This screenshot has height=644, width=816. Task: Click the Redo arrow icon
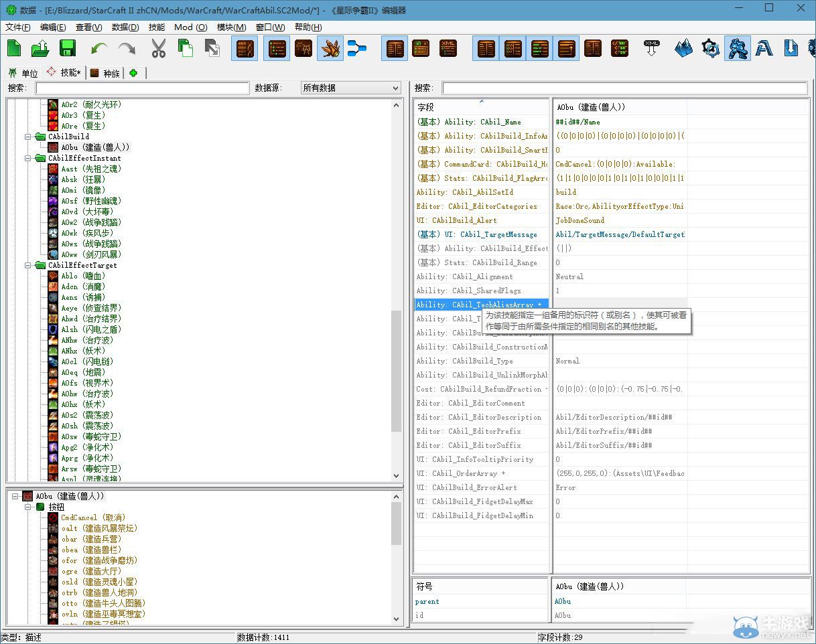126,48
